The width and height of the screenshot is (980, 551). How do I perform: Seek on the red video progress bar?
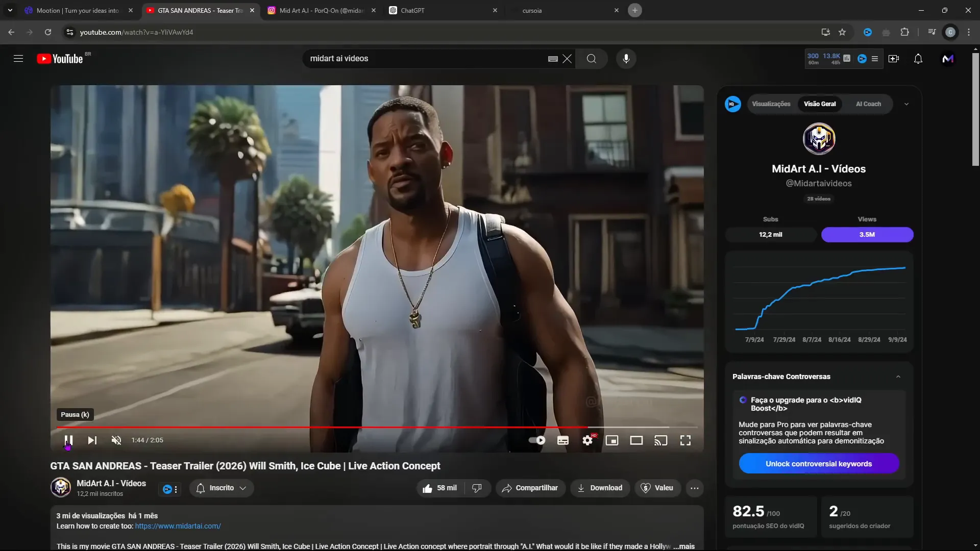377,427
